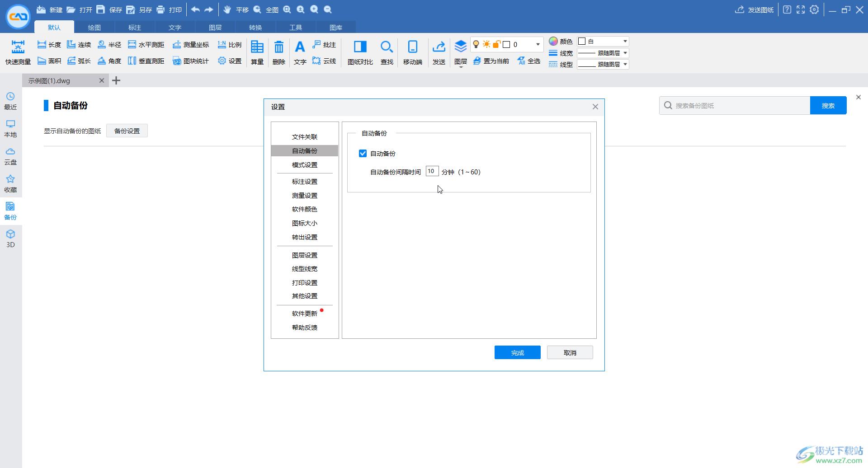Open the 备份 backup sidebar item

coord(10,211)
